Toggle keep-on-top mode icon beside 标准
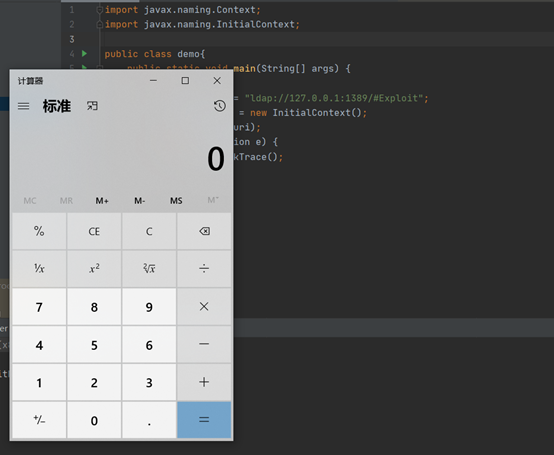The width and height of the screenshot is (554, 455). [92, 106]
